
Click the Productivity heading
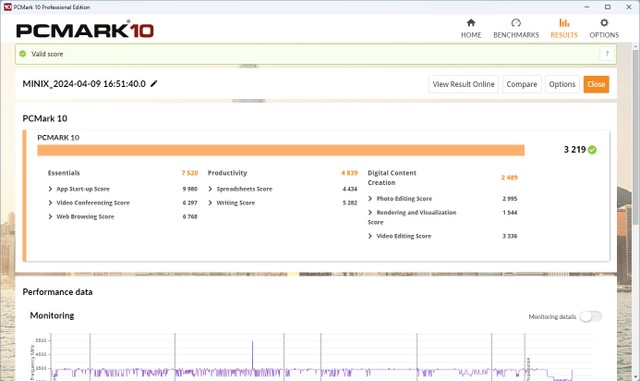(227, 173)
